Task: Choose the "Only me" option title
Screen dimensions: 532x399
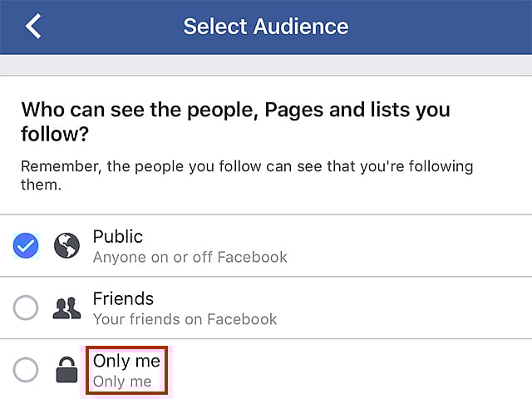Action: (126, 361)
